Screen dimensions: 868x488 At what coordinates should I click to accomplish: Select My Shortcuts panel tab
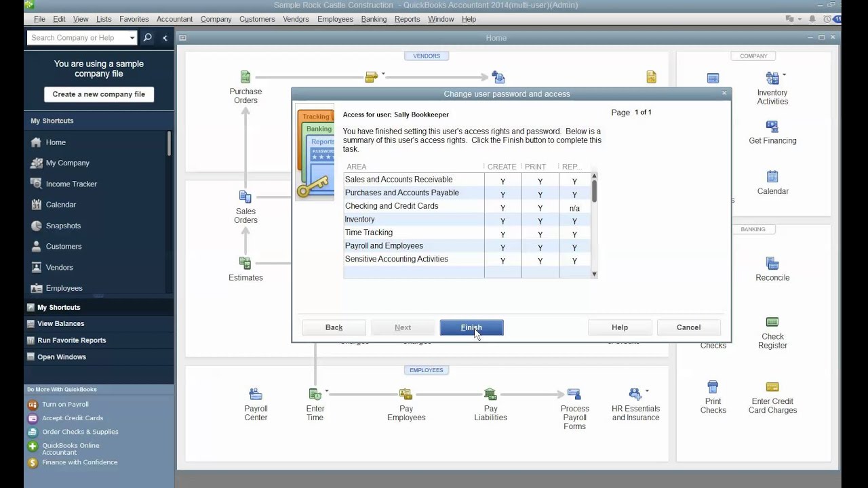pos(99,307)
